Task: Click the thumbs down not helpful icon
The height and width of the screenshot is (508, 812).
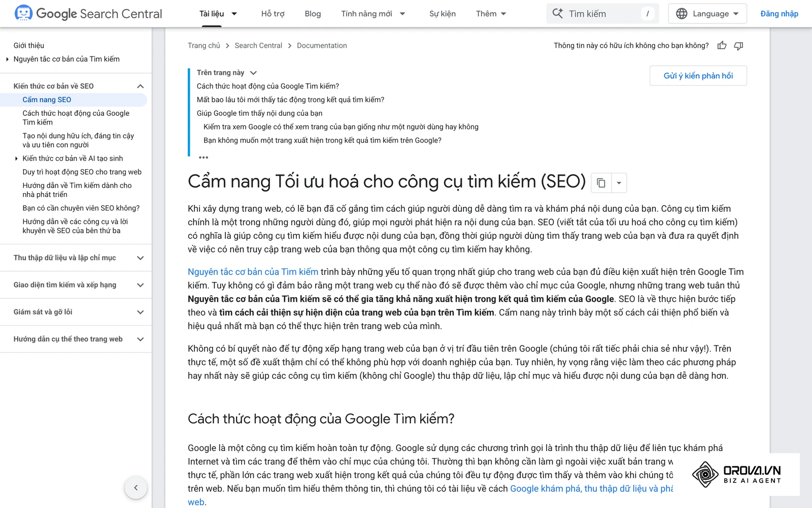Action: [738, 46]
